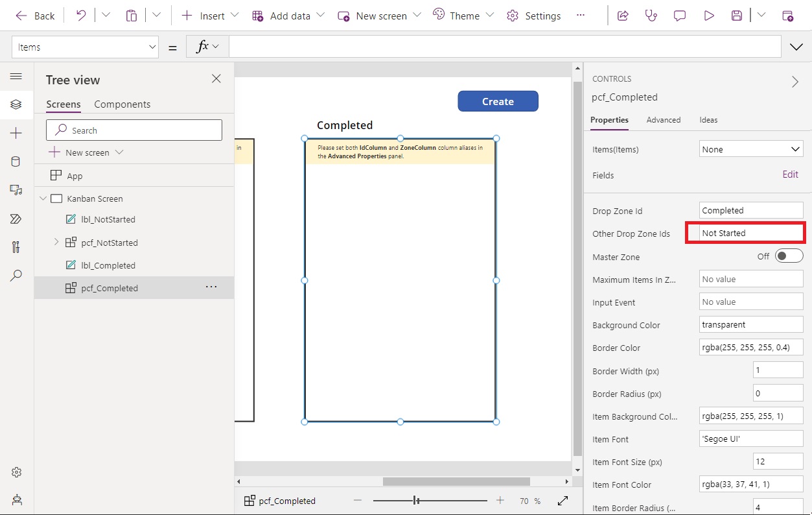Publish the app with the publish icon
Screen dimensions: 812x515
point(788,15)
